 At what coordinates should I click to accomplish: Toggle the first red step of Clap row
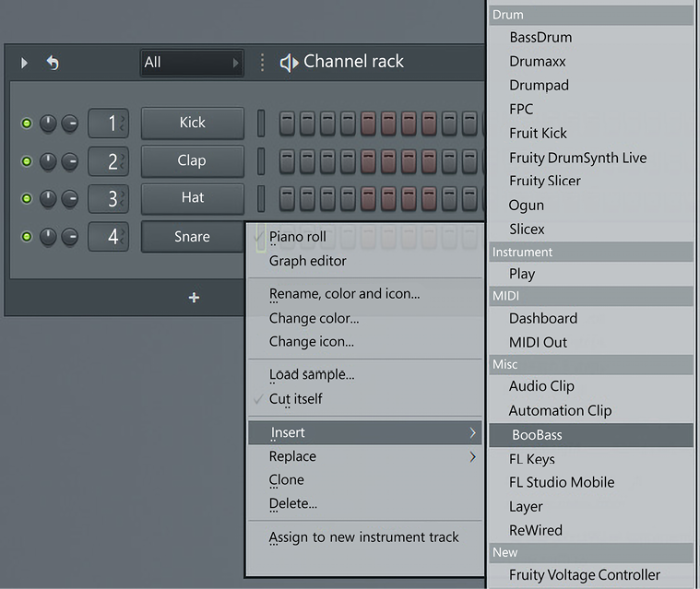pyautogui.click(x=368, y=161)
